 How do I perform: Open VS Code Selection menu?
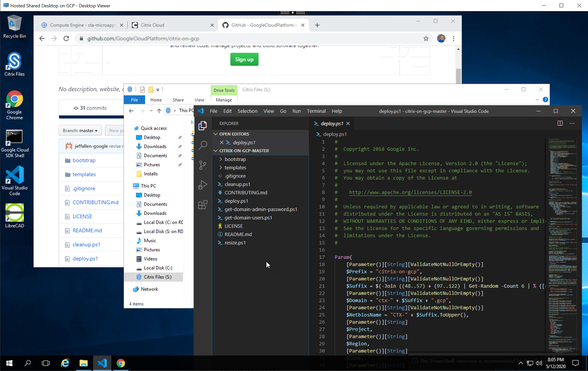coord(247,111)
